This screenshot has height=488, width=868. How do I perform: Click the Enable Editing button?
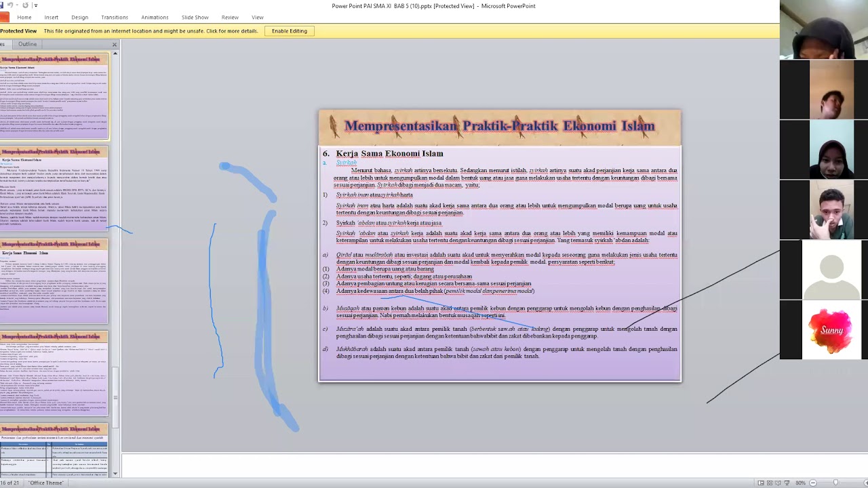(x=290, y=31)
